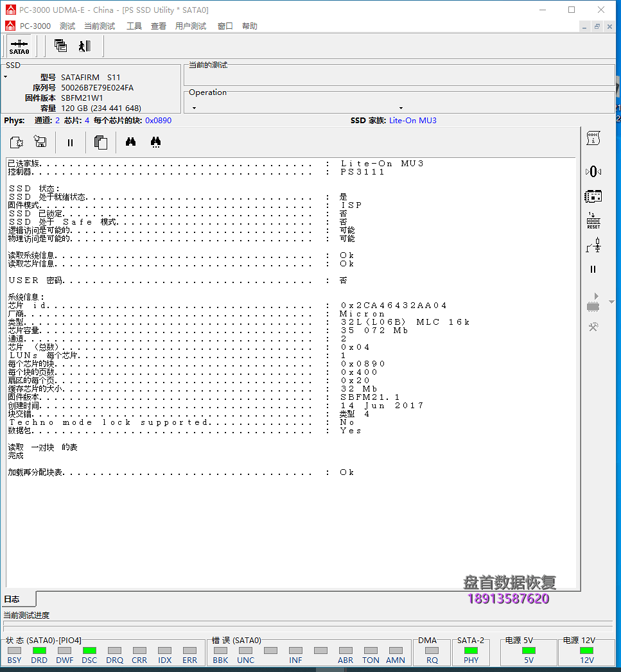Click the channel count value 2
Screen dimensions: 621x672
tap(57, 121)
